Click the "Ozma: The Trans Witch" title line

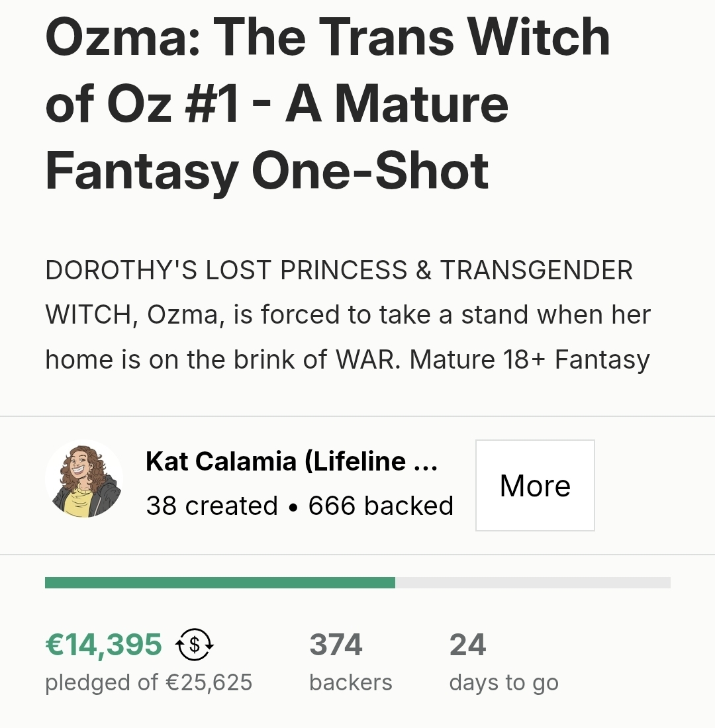[327, 37]
